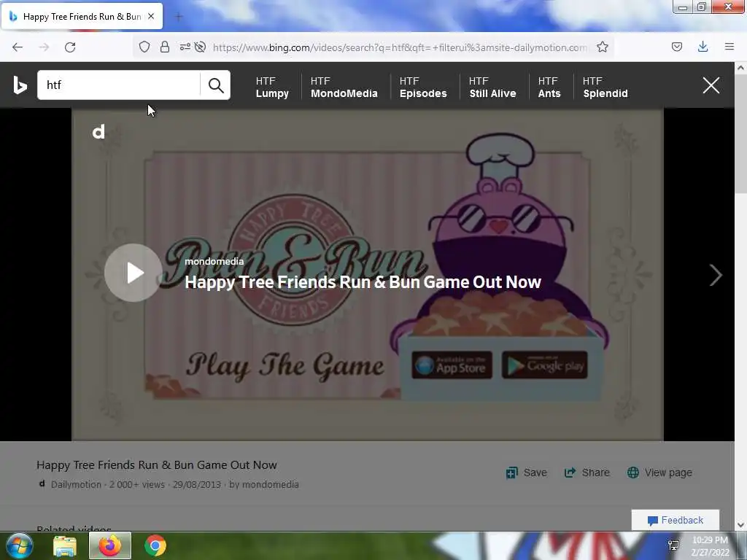Open File Explorer from taskbar
Screen dimensions: 747x560
pos(65,546)
